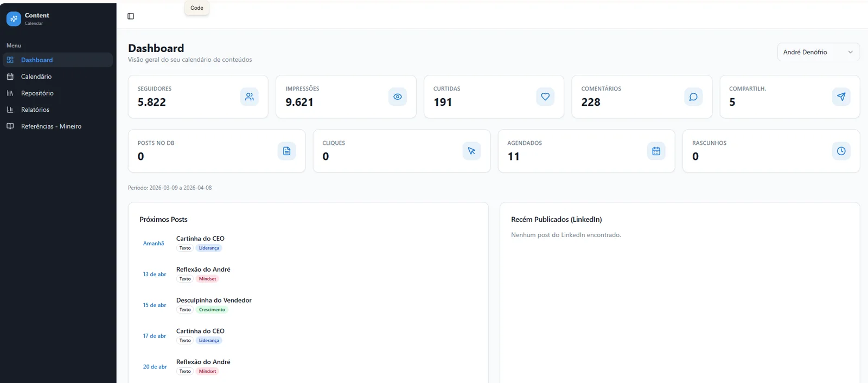Click Liderança tag on Amanhã post

(209, 248)
